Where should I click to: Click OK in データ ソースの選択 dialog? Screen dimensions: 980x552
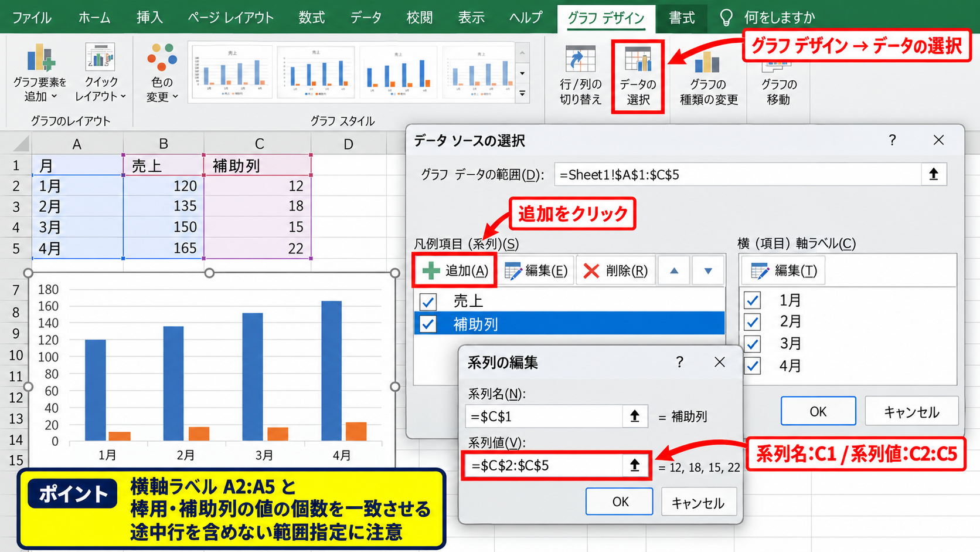click(818, 411)
